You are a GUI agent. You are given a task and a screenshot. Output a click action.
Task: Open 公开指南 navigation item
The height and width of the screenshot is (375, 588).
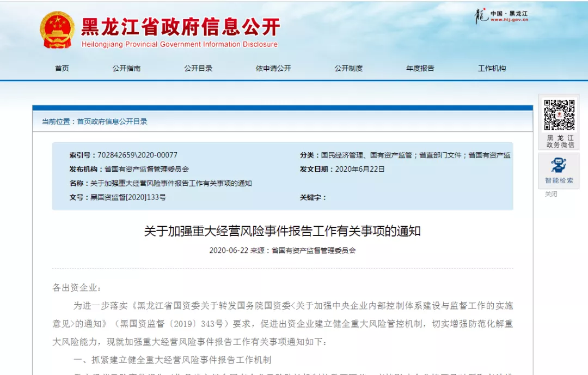pos(126,68)
